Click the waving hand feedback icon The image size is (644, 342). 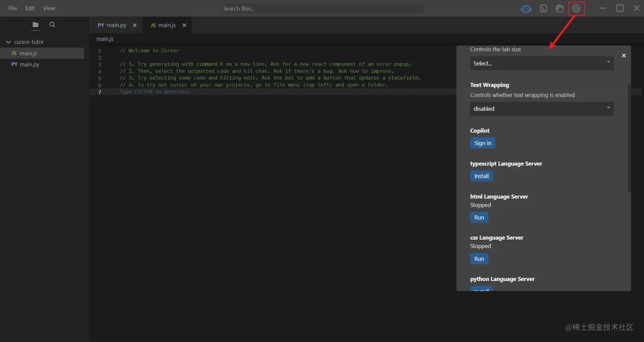(x=560, y=9)
